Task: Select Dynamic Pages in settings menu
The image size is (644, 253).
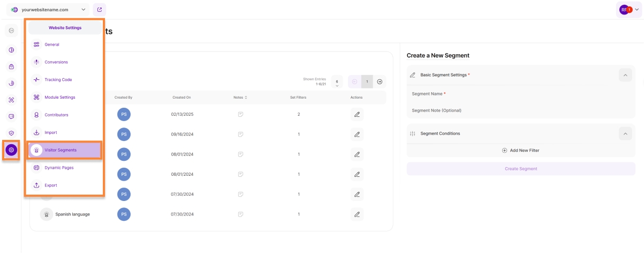Action: [x=59, y=168]
